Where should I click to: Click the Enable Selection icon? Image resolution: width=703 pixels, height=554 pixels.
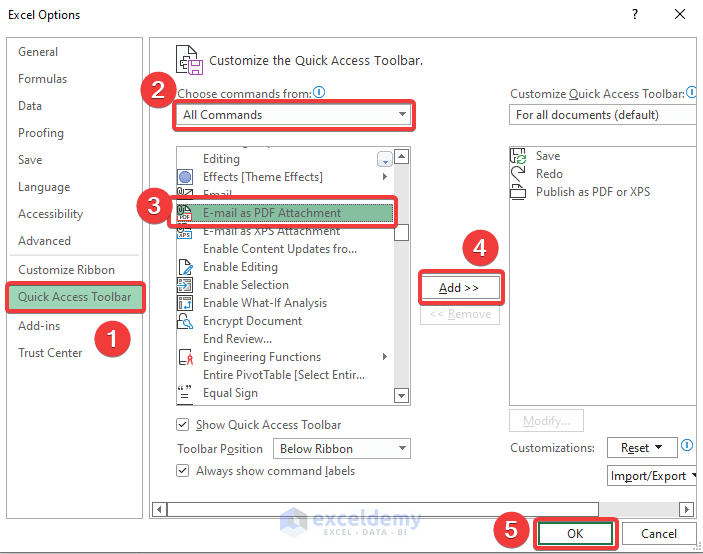coord(185,285)
